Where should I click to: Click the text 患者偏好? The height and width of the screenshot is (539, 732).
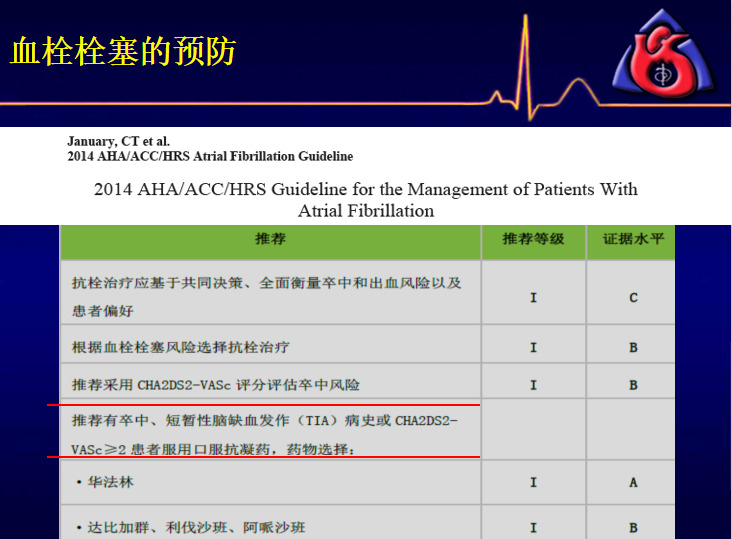tap(103, 311)
